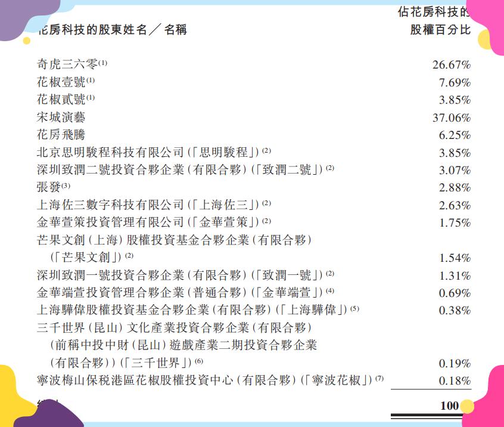
Task: Click the 1.54% percentage value
Action: click(455, 258)
